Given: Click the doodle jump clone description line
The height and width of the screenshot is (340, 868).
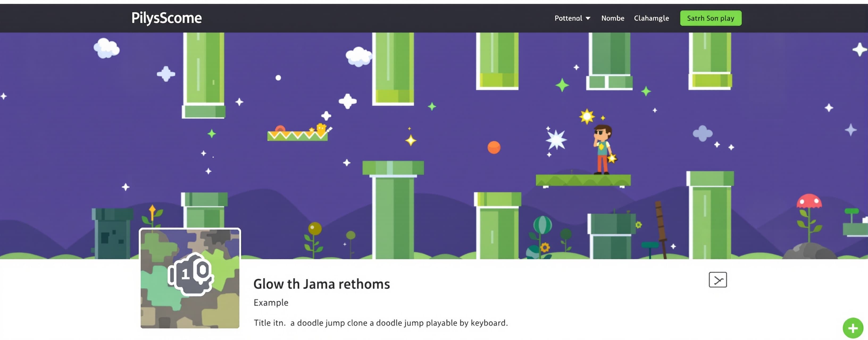Looking at the screenshot, I should point(381,323).
